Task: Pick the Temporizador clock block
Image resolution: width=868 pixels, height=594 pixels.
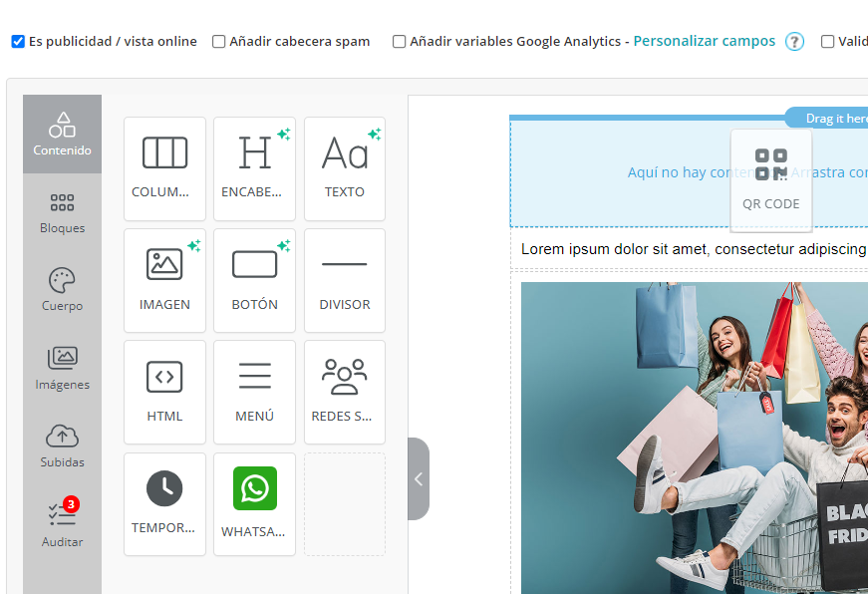Action: [164, 504]
